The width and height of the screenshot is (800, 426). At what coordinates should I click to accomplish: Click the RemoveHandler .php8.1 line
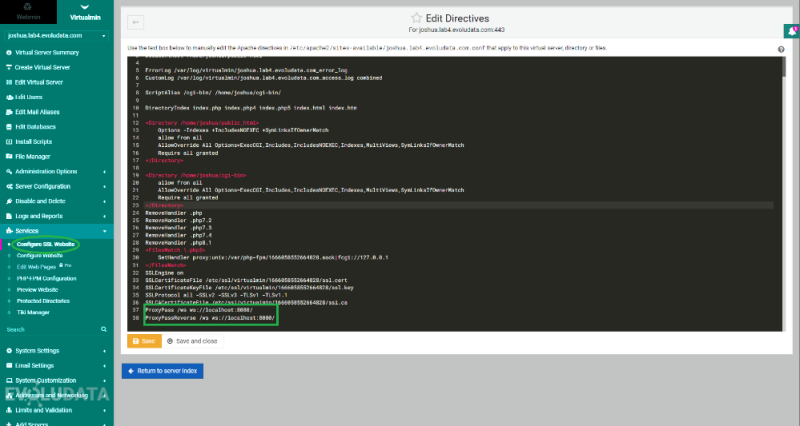coord(178,243)
